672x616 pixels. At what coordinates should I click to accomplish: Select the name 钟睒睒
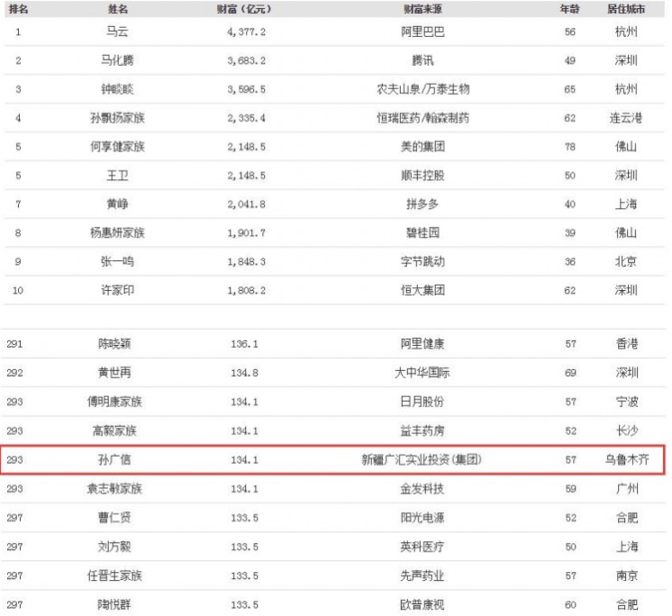point(117,89)
